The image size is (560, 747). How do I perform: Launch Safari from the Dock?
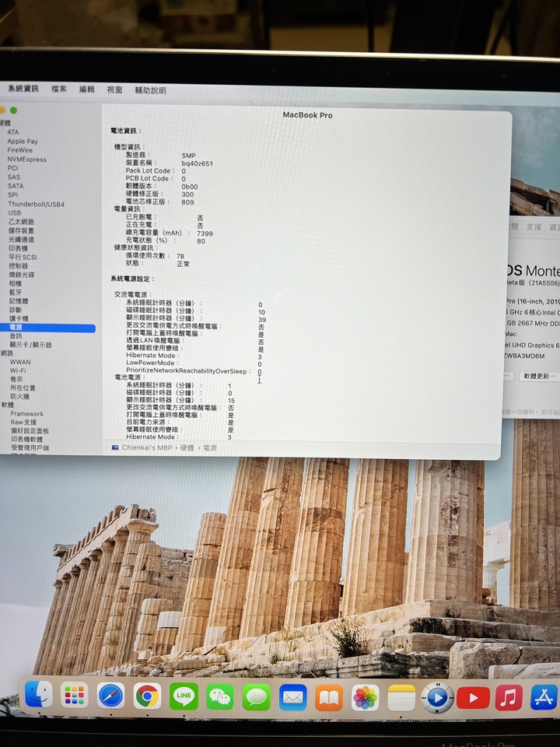point(111,696)
